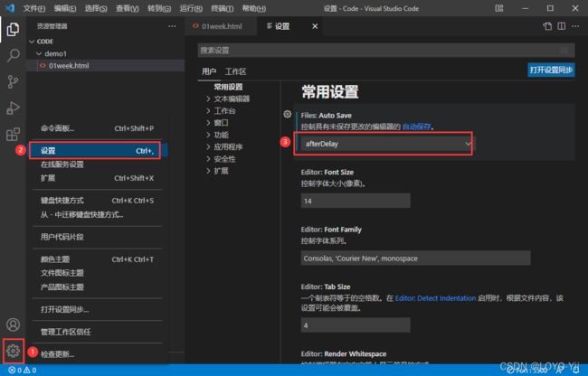
Task: Close the 设置 editor tab
Action: pyautogui.click(x=315, y=26)
